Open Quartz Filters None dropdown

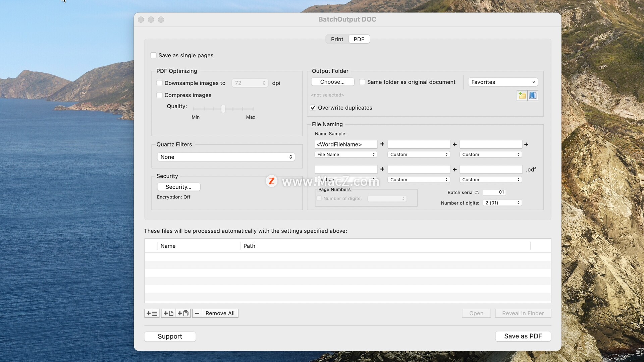[x=226, y=157]
